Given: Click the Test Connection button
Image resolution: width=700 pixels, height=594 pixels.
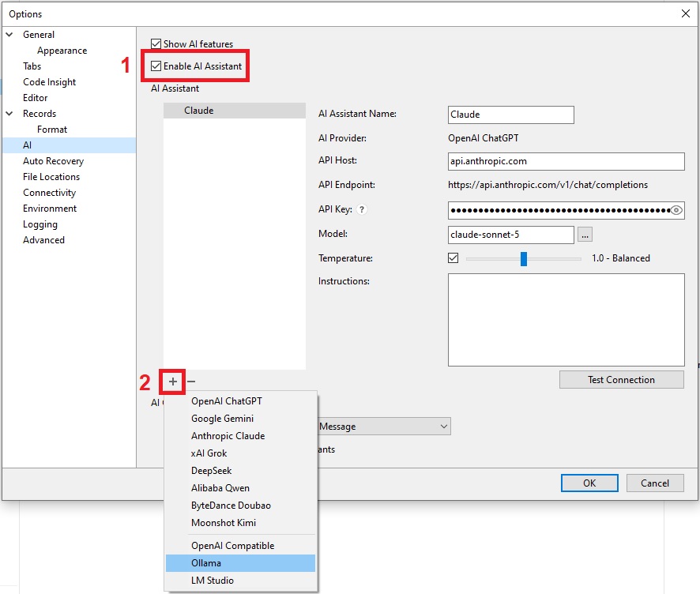Looking at the screenshot, I should [621, 380].
